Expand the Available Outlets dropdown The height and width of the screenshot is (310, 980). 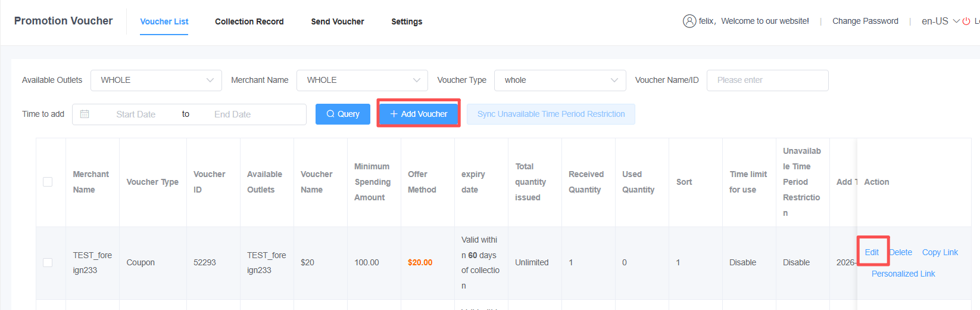coord(156,80)
